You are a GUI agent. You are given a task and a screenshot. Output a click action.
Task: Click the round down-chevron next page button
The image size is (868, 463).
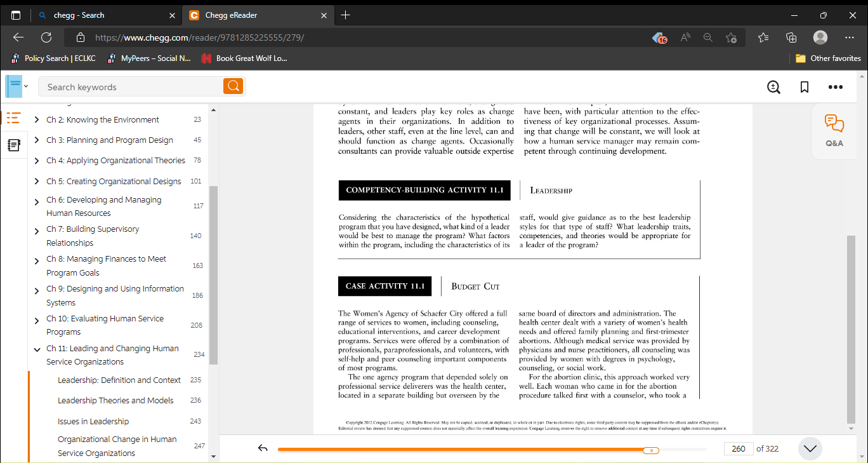[x=810, y=448]
